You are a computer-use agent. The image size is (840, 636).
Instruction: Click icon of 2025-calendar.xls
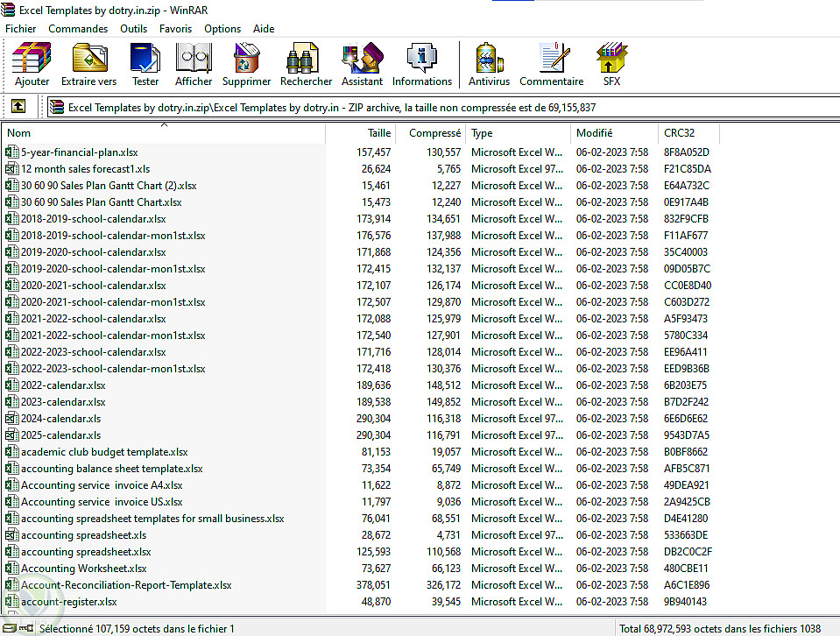(11, 435)
